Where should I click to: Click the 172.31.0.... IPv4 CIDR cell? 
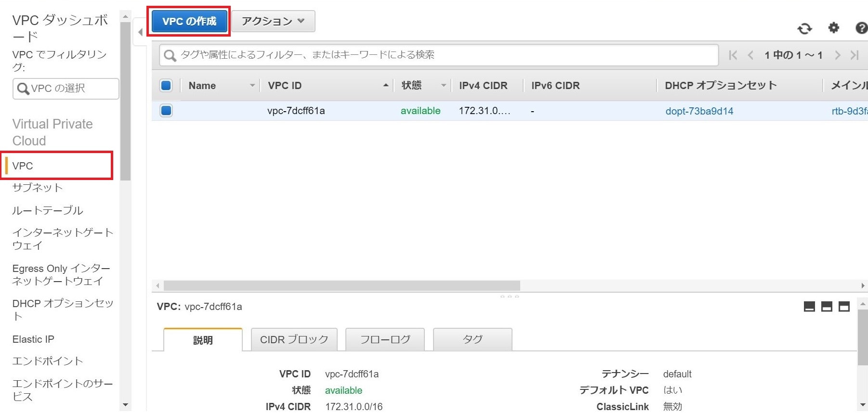(484, 111)
